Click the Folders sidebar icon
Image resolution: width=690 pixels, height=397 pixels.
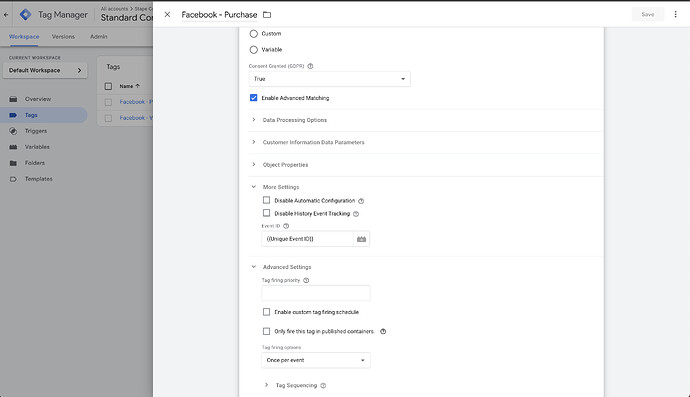13,163
